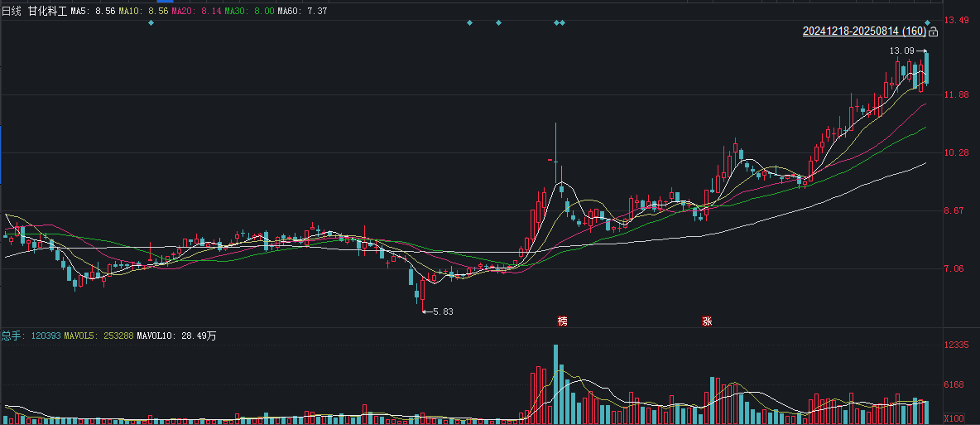
Task: Click the MAVOL10: 28.49万 label
Action: pyautogui.click(x=177, y=336)
